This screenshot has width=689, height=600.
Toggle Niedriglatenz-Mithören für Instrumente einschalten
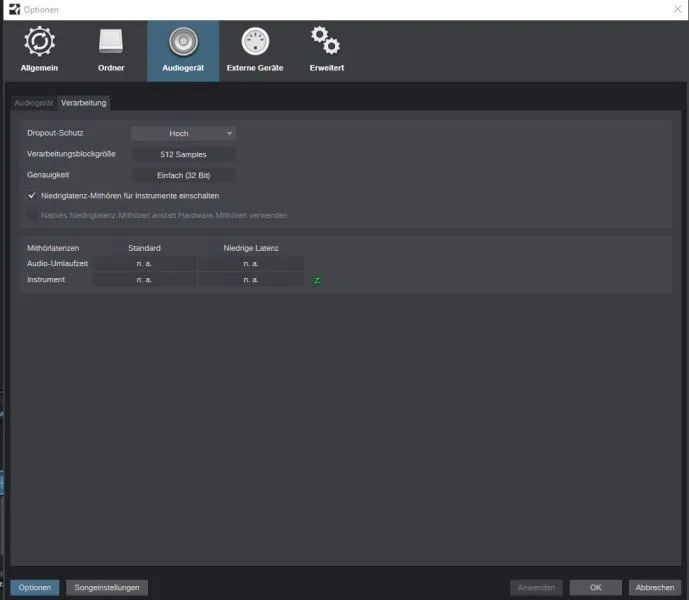tap(32, 196)
